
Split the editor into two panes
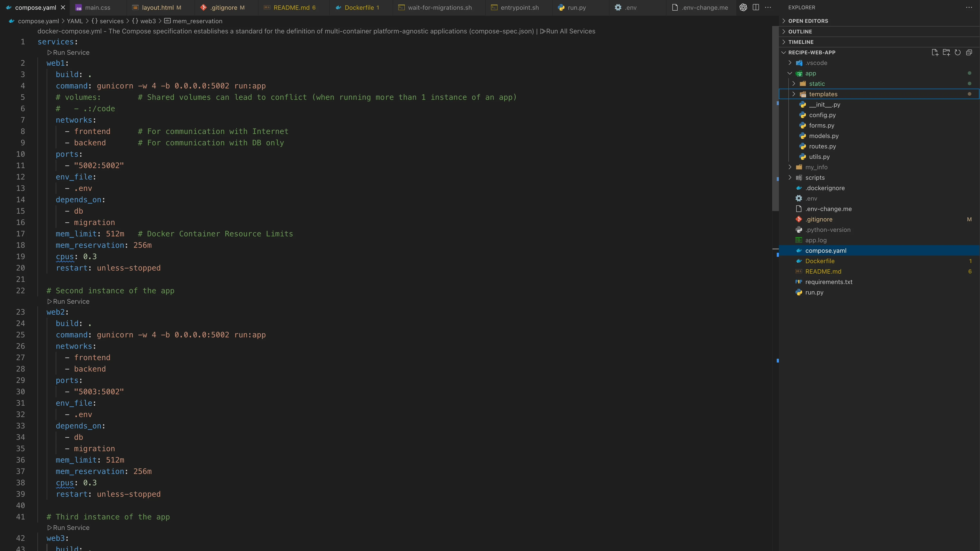(x=756, y=7)
